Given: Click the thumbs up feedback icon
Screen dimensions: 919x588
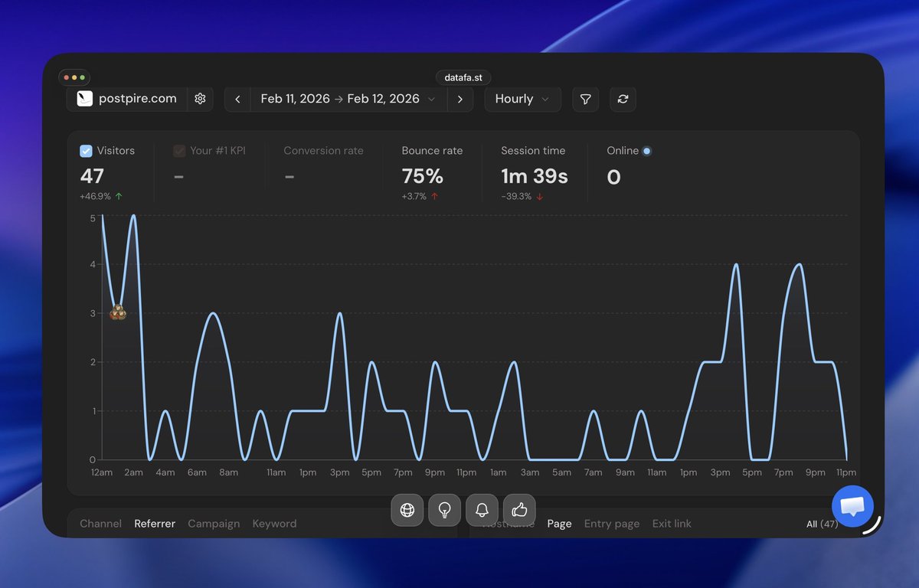Looking at the screenshot, I should pyautogui.click(x=519, y=510).
